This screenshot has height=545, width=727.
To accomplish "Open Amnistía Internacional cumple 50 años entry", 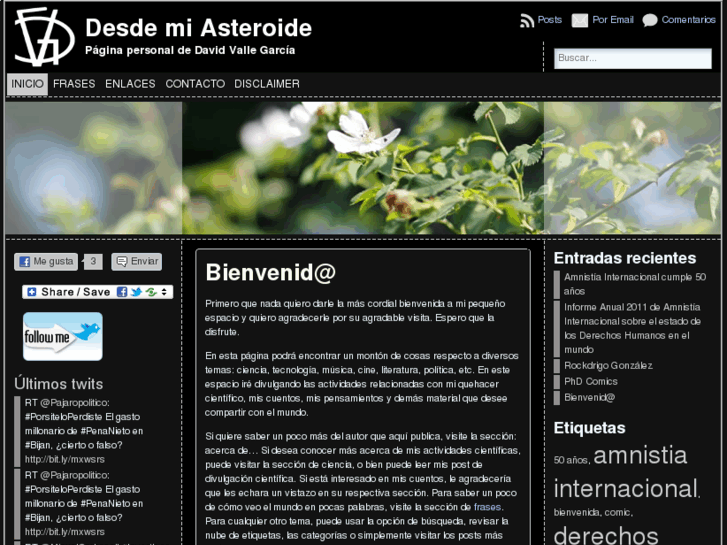I will coord(635,284).
